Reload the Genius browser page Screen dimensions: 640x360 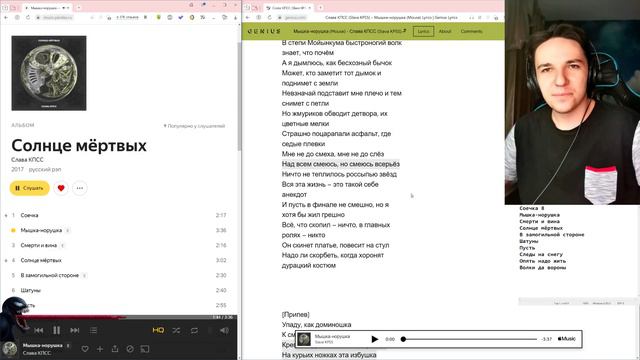tap(269, 18)
